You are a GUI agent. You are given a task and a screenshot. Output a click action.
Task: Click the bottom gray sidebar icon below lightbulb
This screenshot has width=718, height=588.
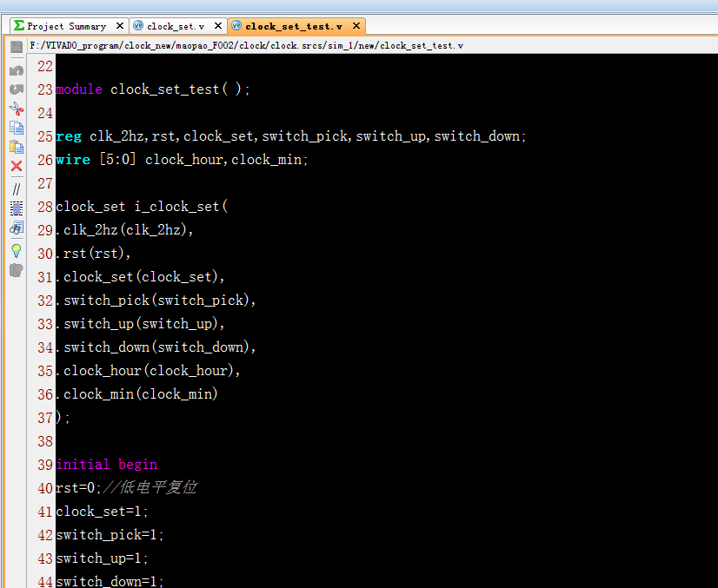click(17, 270)
